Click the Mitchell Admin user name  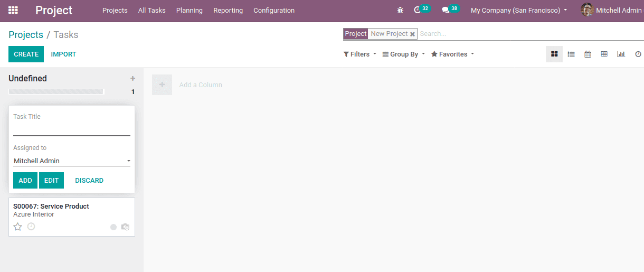(x=619, y=10)
